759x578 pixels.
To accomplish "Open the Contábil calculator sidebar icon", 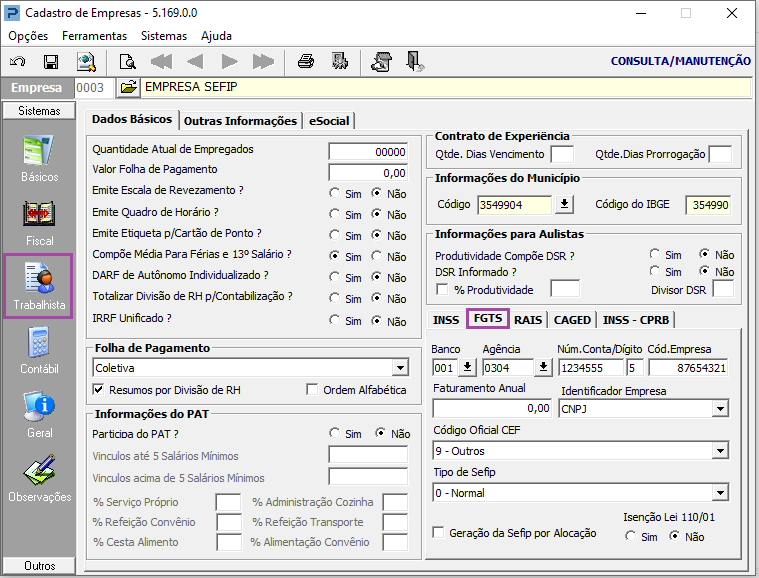I will pyautogui.click(x=39, y=351).
